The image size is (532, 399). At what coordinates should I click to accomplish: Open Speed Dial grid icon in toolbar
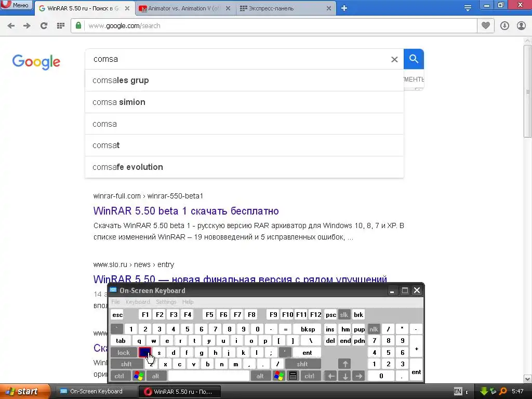61,26
